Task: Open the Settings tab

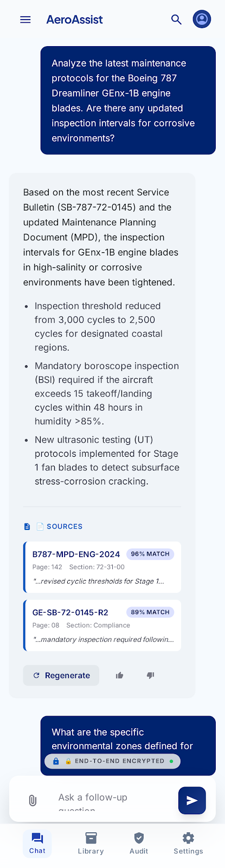Action: click(188, 844)
